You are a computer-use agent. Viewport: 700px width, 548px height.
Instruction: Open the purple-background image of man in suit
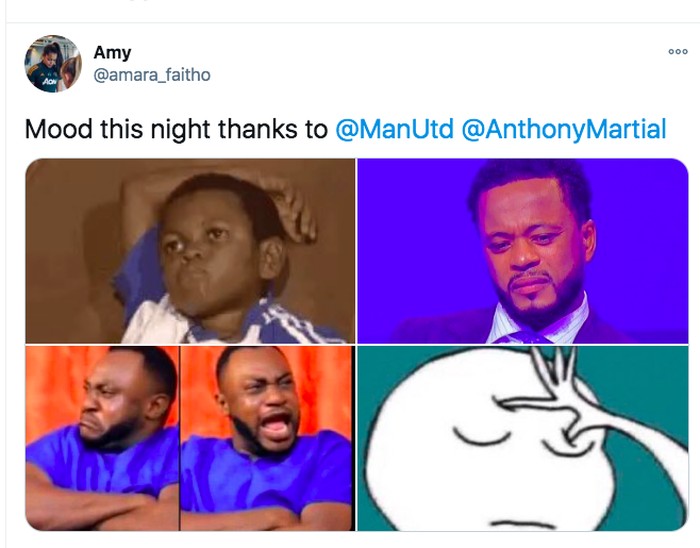click(523, 250)
